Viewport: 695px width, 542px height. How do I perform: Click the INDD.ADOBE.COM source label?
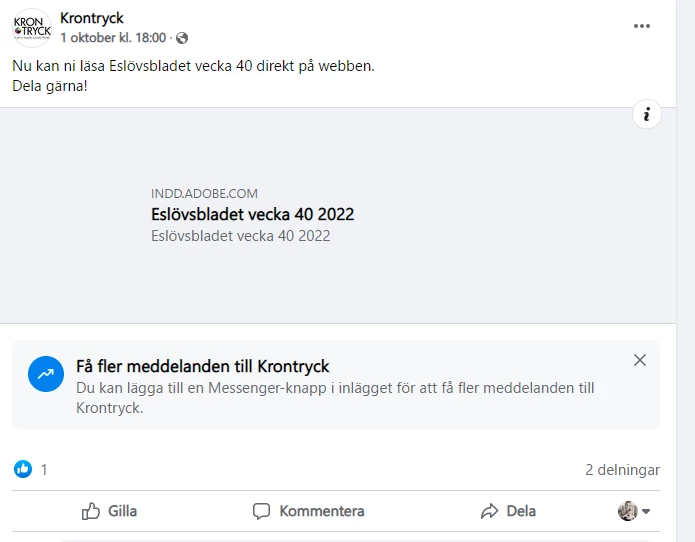coord(204,194)
